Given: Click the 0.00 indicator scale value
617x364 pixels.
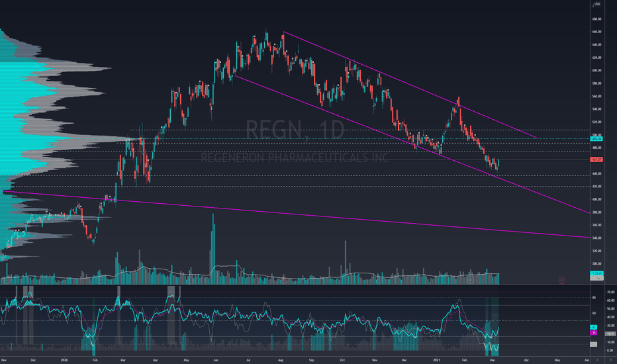Looking at the screenshot, I should coord(610,350).
